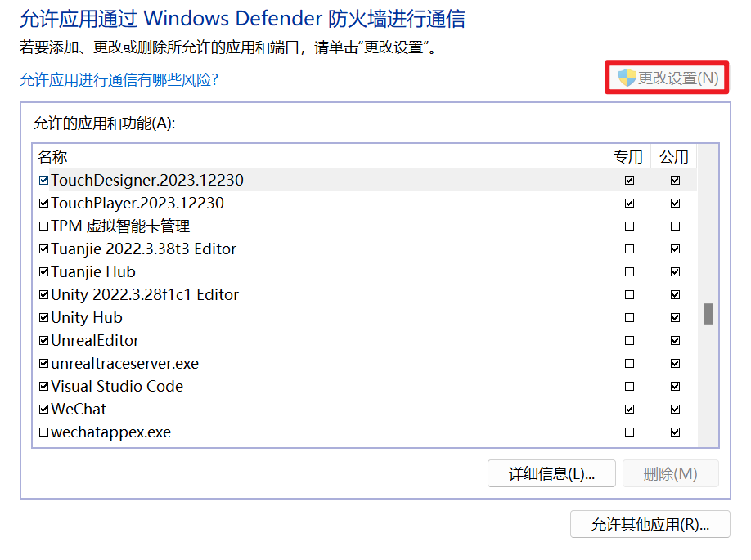Toggle TouchDesigner.2023.12230 name checkbox
Screen dimensions: 751x560
43,181
